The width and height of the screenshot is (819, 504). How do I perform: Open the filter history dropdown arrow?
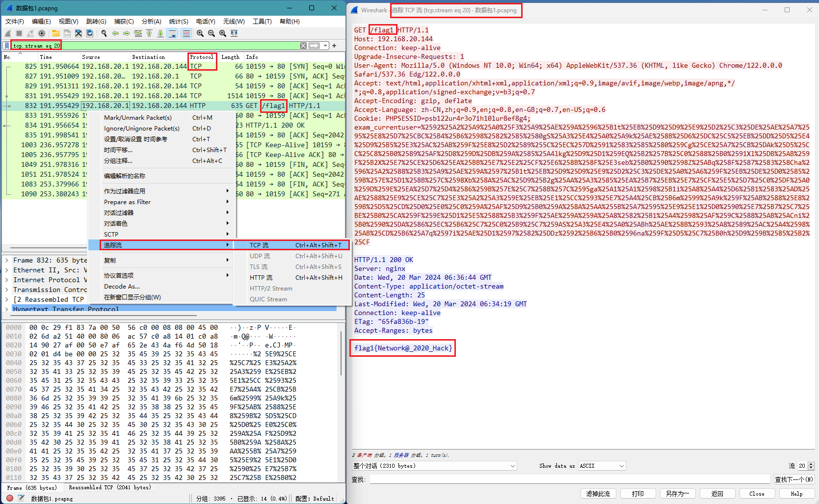point(325,46)
